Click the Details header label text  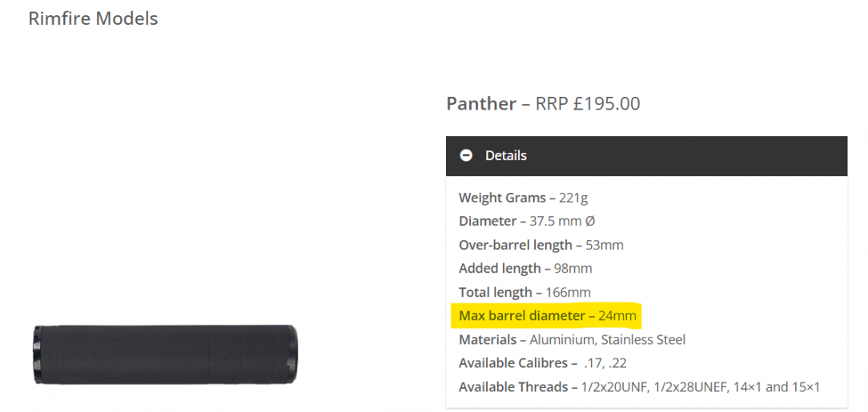(x=506, y=156)
